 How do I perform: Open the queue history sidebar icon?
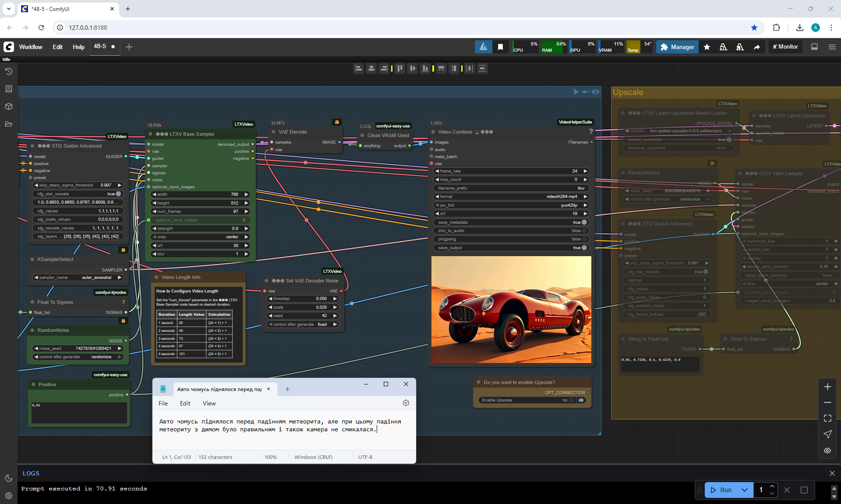point(8,71)
